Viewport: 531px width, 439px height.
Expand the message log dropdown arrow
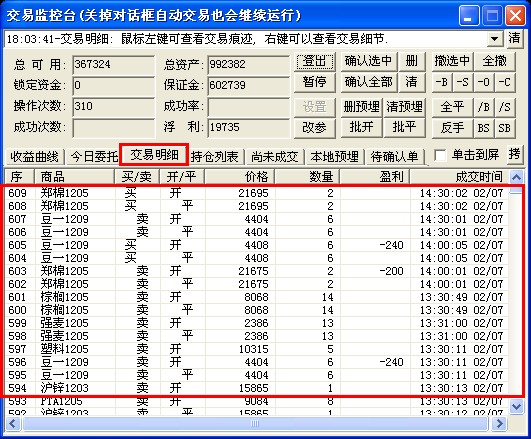(495, 39)
